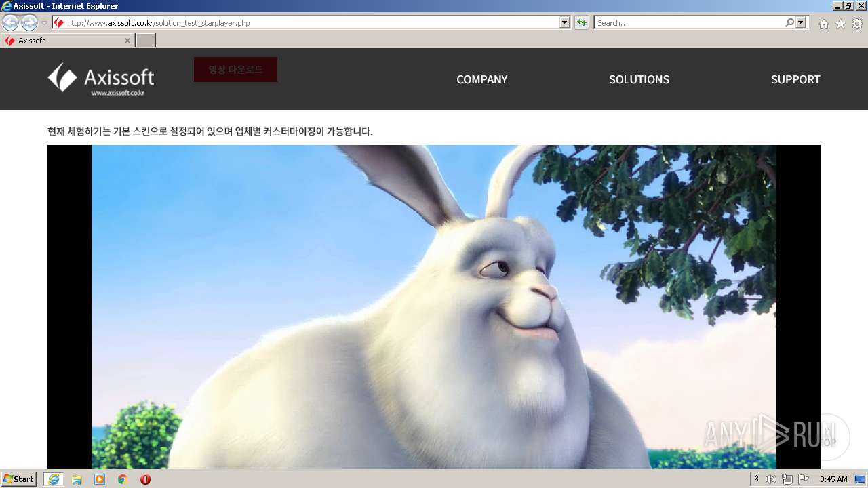Show hidden tray icons arrow
The height and width of the screenshot is (488, 868).
[x=756, y=479]
